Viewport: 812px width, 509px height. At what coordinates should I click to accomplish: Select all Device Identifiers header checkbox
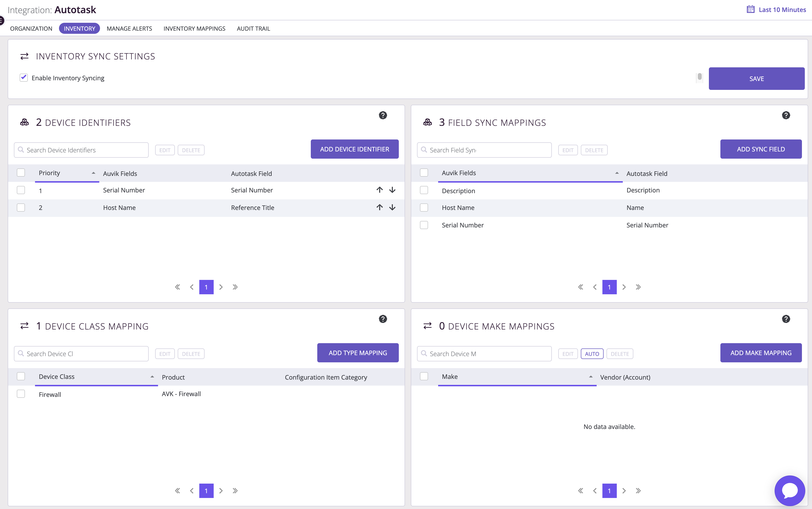click(x=21, y=173)
